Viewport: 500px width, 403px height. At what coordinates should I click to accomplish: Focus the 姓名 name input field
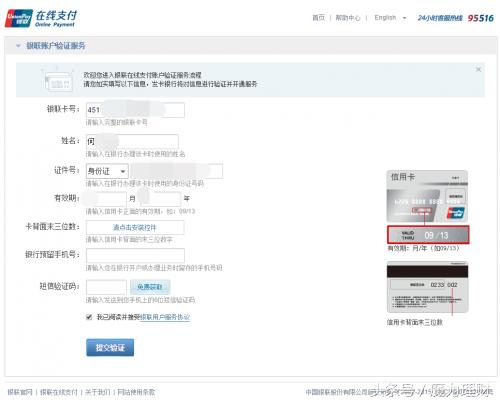132,141
